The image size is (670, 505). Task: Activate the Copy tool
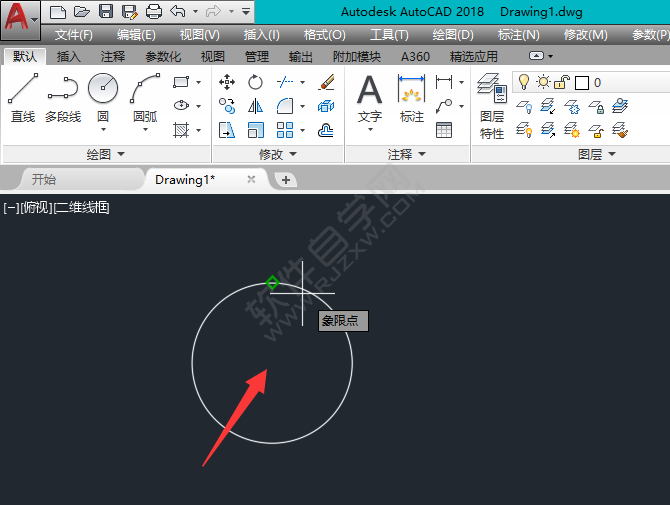click(x=226, y=106)
